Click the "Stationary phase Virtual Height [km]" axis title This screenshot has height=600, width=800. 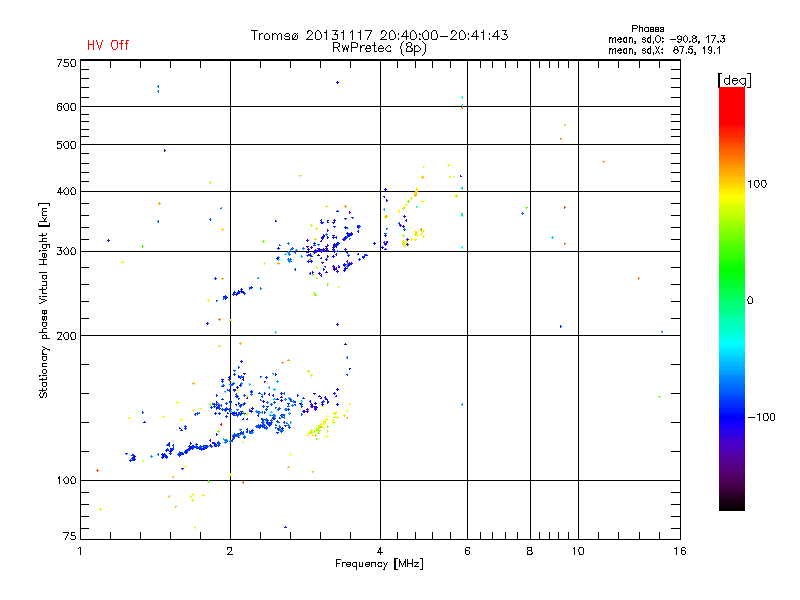[x=44, y=300]
